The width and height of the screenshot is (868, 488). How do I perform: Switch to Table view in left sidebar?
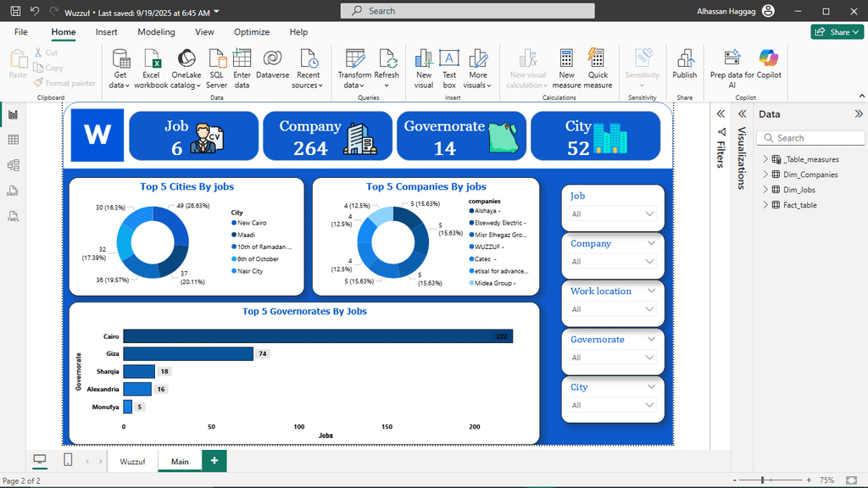coord(13,140)
